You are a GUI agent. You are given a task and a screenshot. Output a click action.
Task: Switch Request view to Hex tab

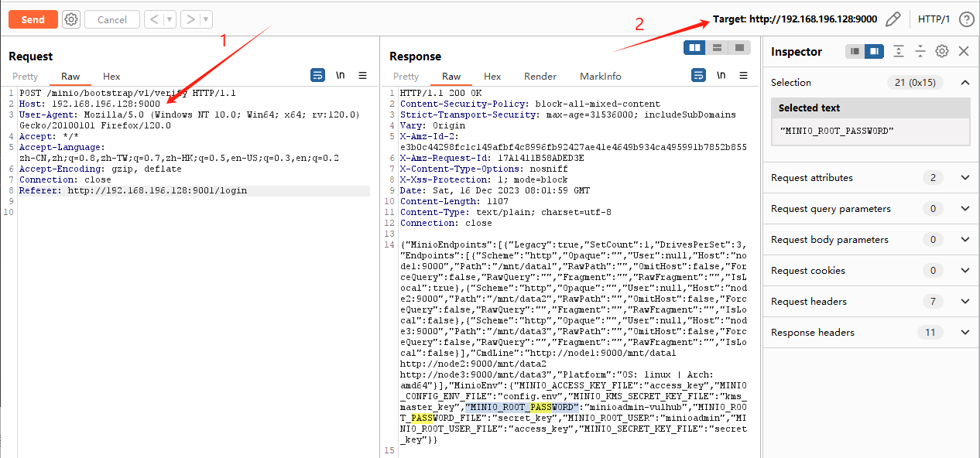click(x=111, y=77)
